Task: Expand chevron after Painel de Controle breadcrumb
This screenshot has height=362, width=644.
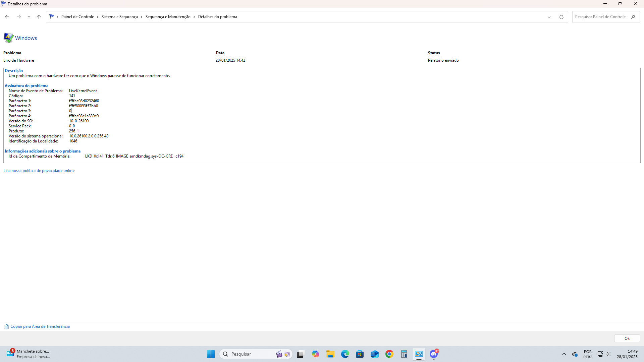Action: [x=98, y=17]
